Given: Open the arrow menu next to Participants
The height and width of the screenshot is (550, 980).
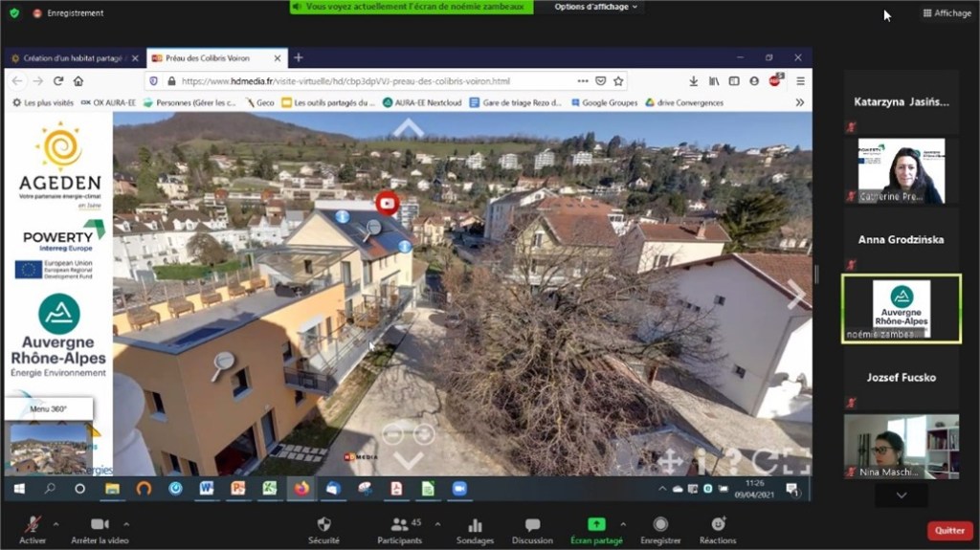Looking at the screenshot, I should tap(438, 524).
